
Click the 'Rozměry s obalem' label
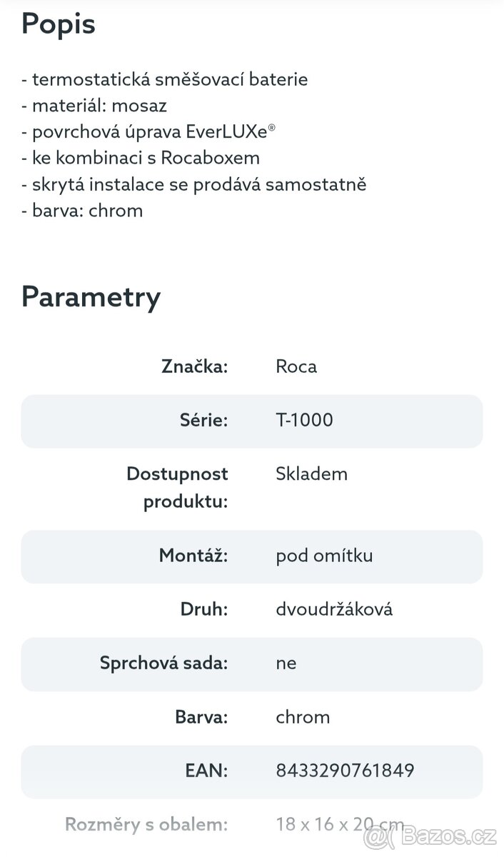(x=146, y=824)
